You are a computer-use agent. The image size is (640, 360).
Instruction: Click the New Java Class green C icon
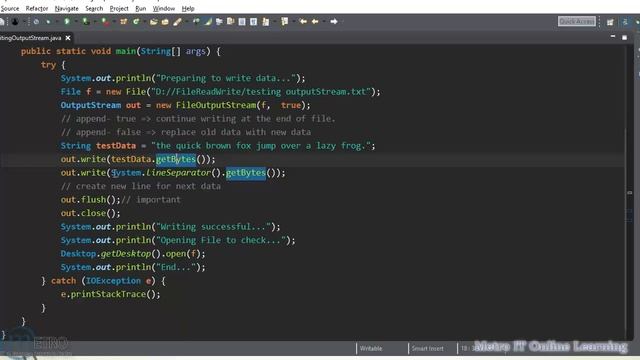click(x=136, y=22)
